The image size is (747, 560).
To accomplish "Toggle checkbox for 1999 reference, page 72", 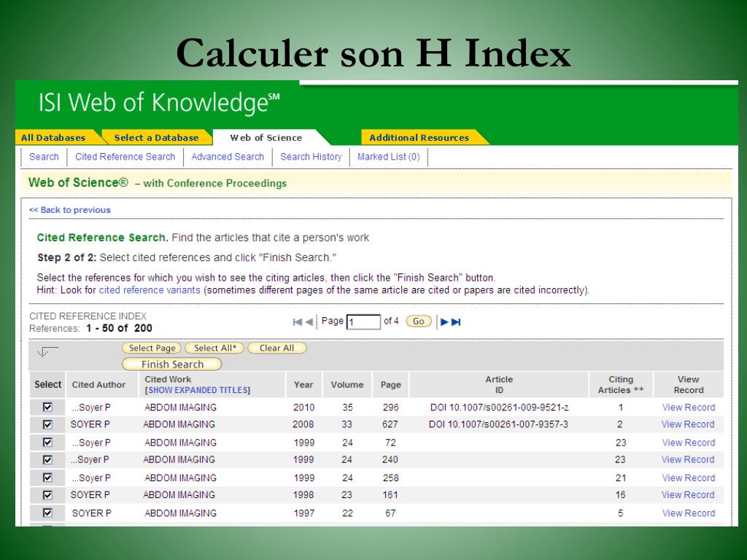I will [47, 443].
